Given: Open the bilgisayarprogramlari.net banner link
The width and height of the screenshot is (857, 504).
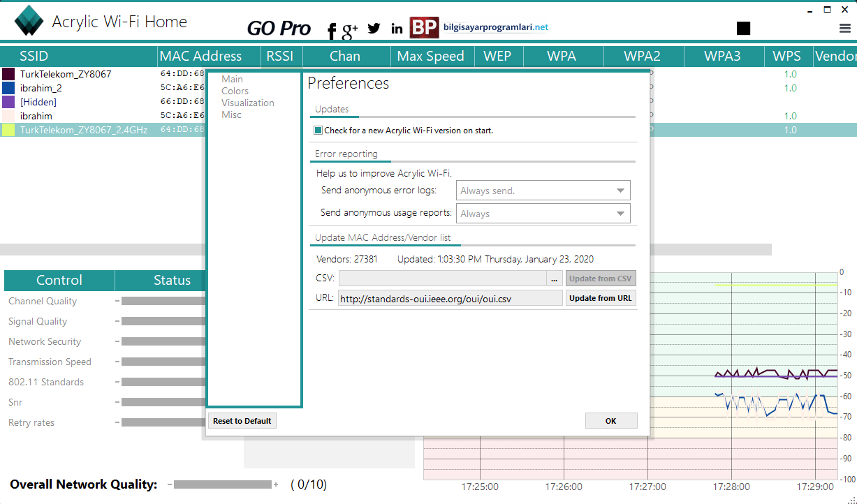Looking at the screenshot, I should 479,27.
